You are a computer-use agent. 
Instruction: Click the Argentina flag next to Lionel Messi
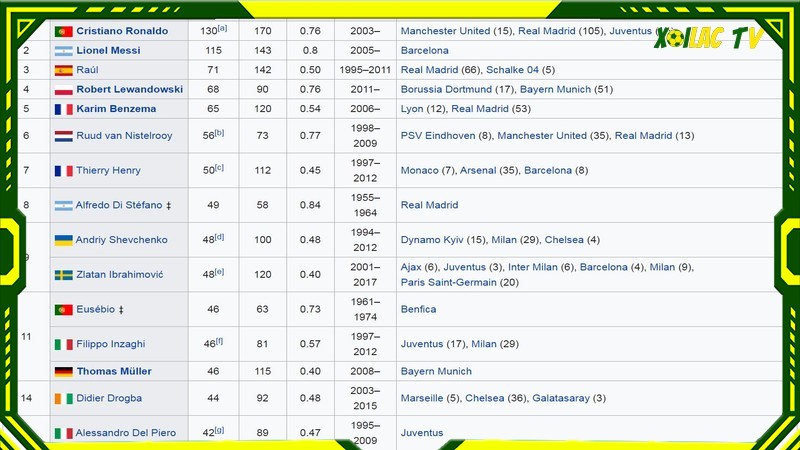coord(63,50)
